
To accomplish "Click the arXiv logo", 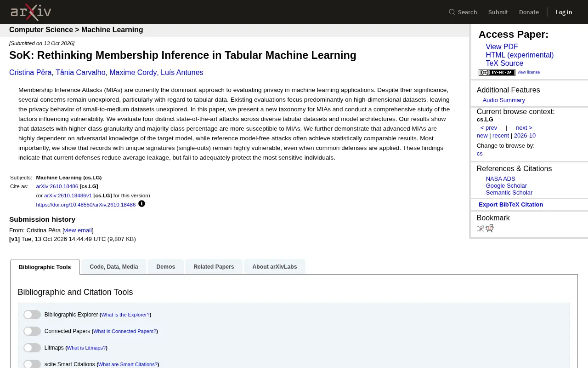I will (31, 12).
